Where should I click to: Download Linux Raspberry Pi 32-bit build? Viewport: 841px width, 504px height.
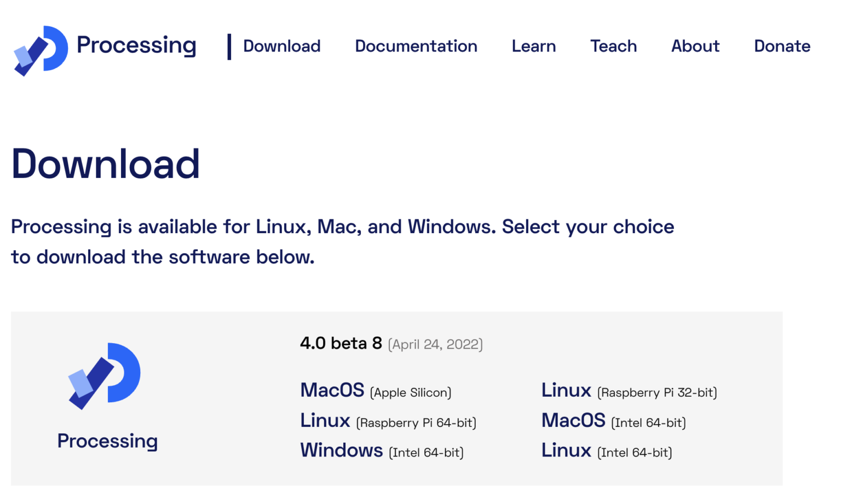566,391
